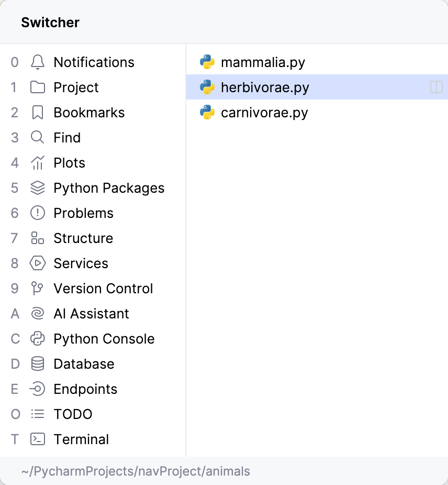Viewport: 448px width, 485px height.
Task: Click the Plots chart icon
Action: click(38, 163)
